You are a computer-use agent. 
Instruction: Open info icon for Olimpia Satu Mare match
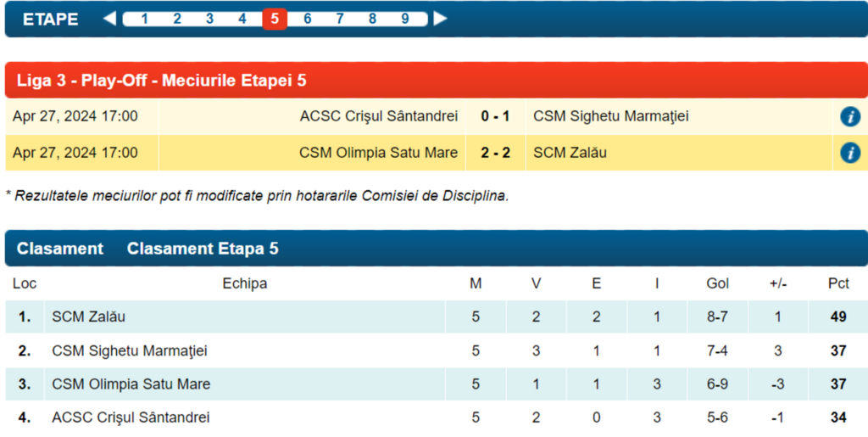850,153
